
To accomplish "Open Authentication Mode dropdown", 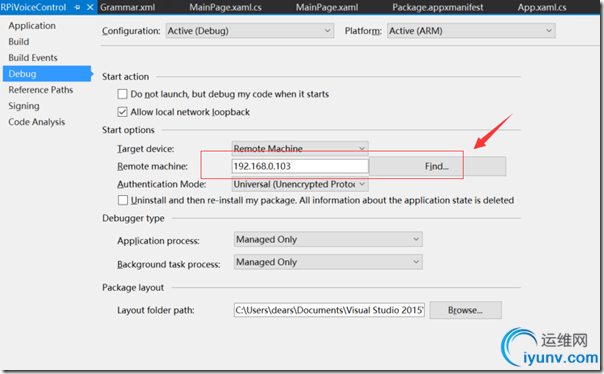I will click(300, 184).
